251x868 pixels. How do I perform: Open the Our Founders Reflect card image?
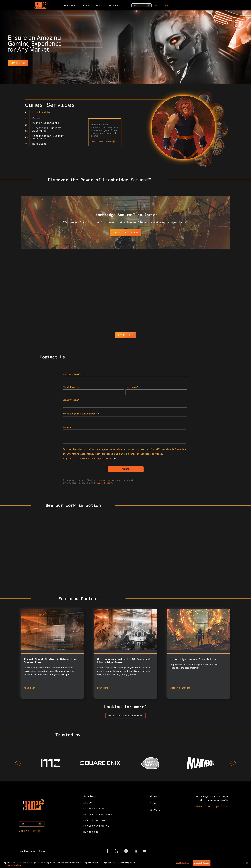point(125,630)
